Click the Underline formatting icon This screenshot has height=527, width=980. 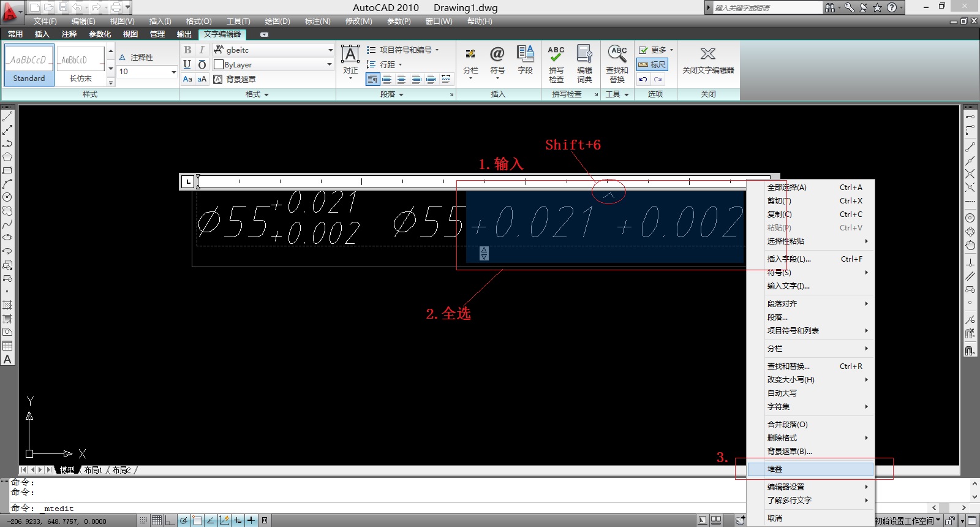(187, 64)
